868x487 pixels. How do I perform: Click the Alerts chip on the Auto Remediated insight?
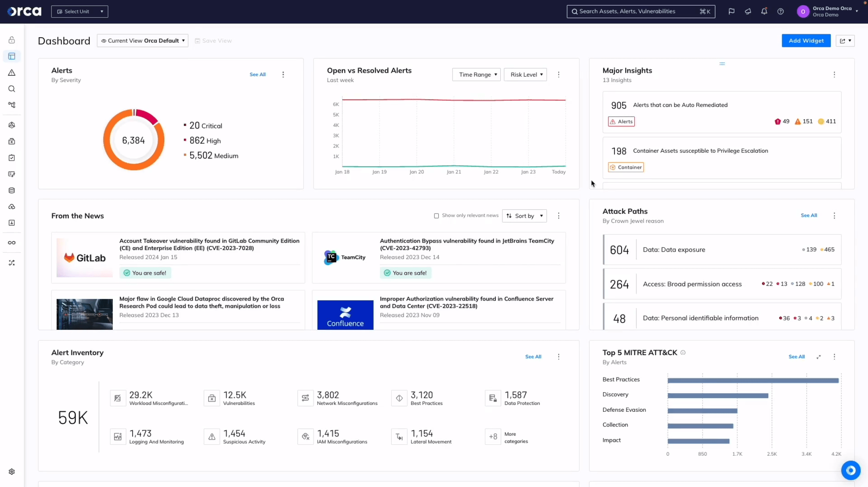point(621,121)
